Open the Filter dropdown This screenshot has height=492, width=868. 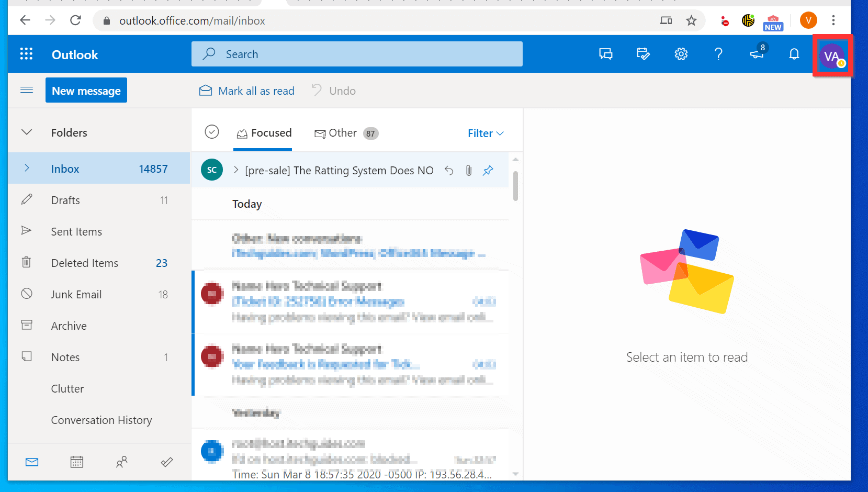[485, 133]
